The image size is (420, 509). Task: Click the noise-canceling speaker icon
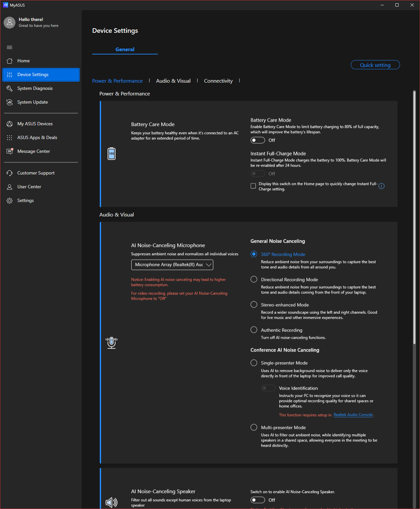coord(112,502)
